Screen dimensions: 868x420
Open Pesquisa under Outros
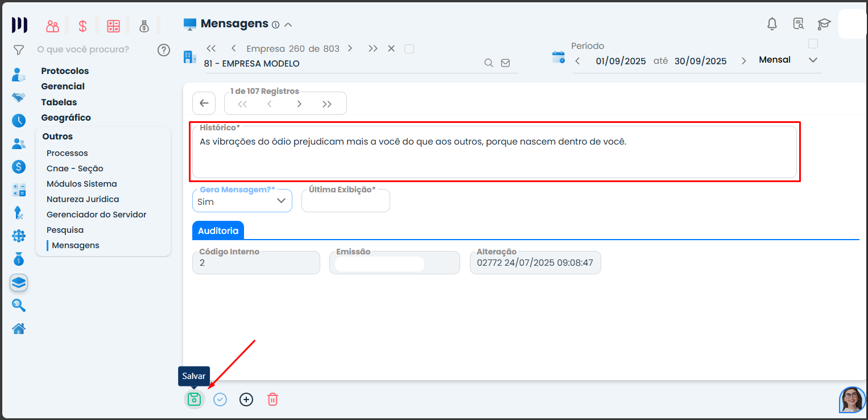(x=65, y=230)
